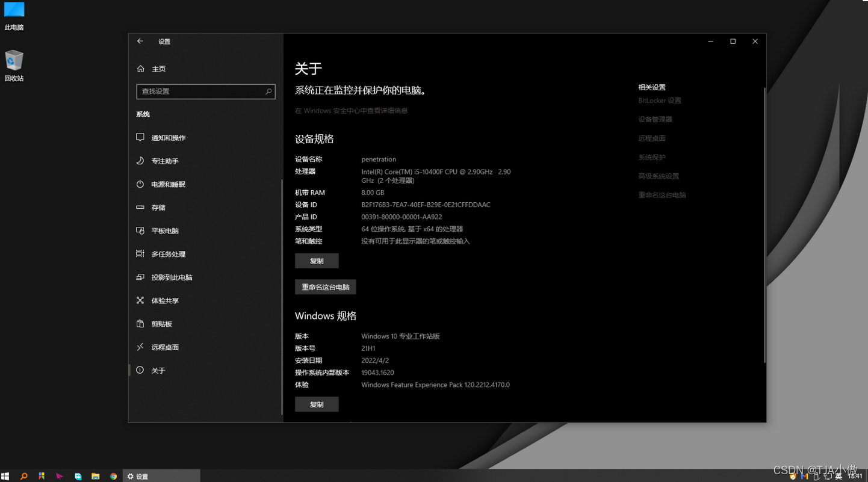Click the Windows 10 专业工作站版 edition text
The height and width of the screenshot is (482, 868).
tap(400, 336)
